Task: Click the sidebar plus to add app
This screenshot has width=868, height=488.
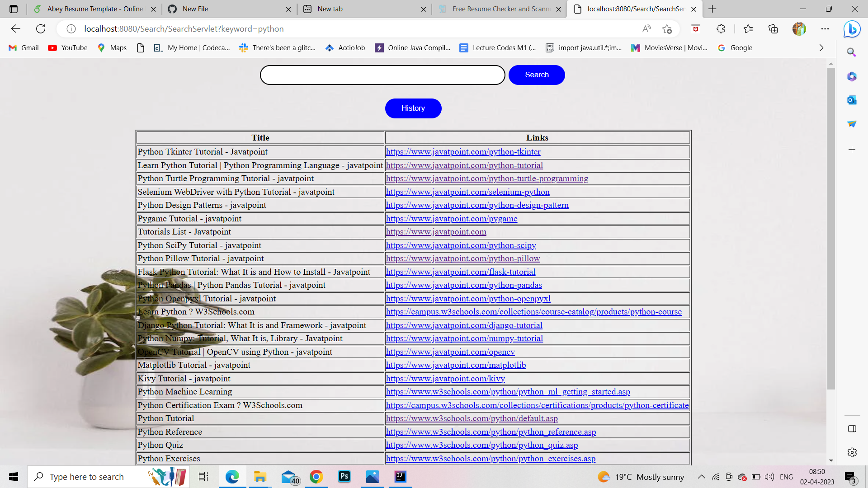Action: pyautogui.click(x=852, y=150)
